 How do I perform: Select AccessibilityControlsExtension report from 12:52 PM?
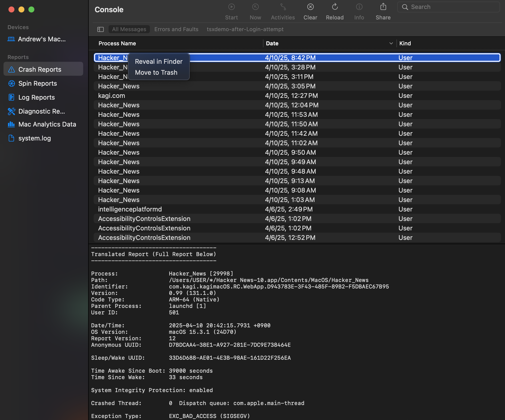click(x=297, y=238)
